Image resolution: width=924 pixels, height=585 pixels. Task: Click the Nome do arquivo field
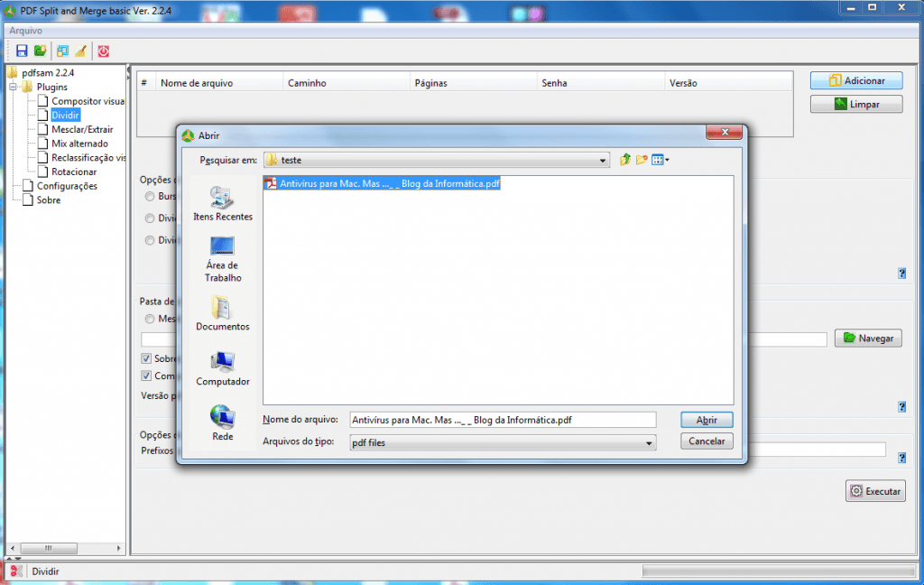[x=503, y=420]
